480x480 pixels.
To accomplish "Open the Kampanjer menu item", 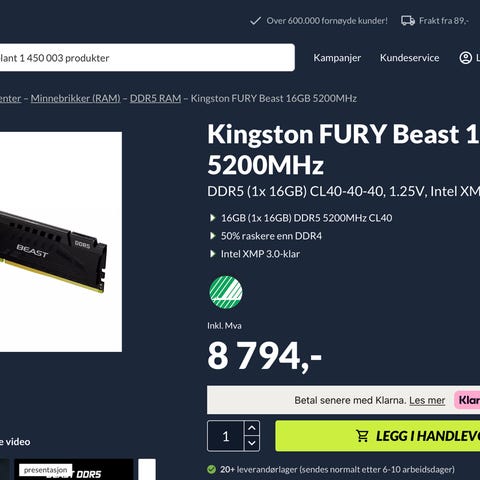I will pos(337,58).
